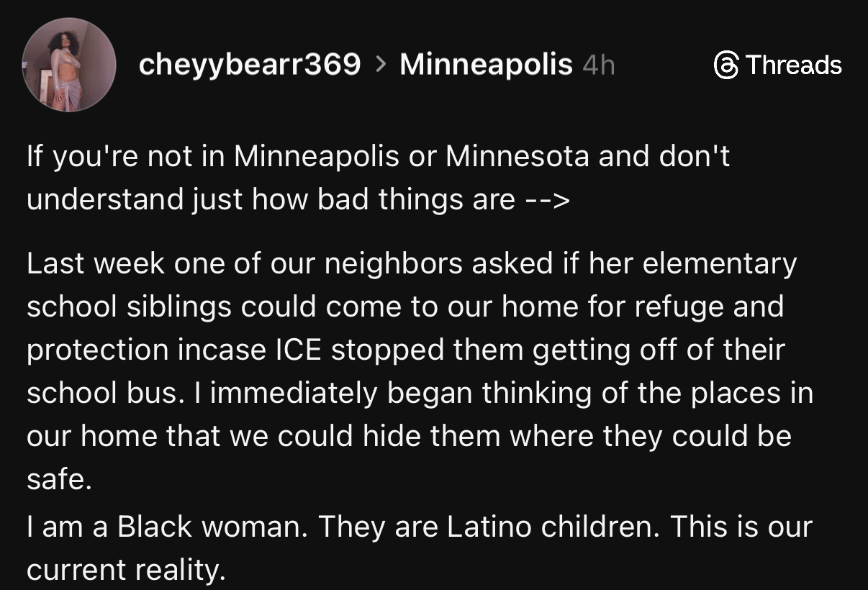Click the 4h post timestamp
The image size is (868, 590).
[x=598, y=65]
